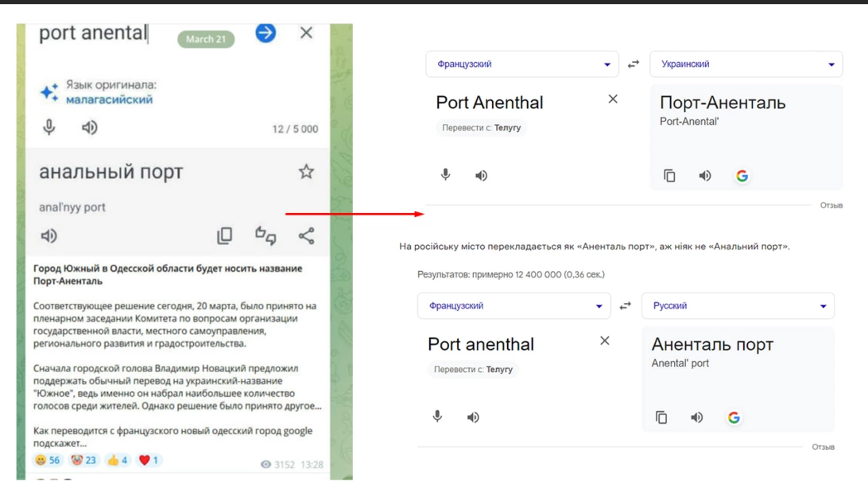This screenshot has width=868, height=493.
Task: Swap languages between Французский and Русский
Action: click(x=625, y=306)
